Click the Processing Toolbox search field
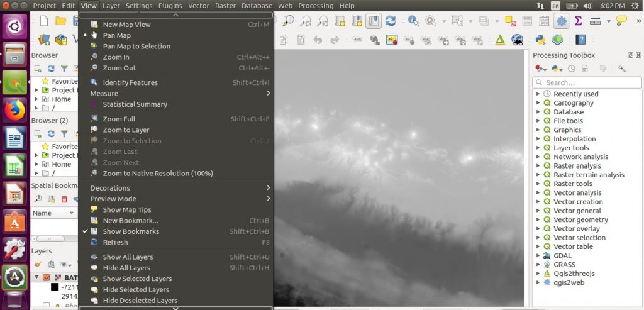This screenshot has width=644, height=310. [587, 82]
